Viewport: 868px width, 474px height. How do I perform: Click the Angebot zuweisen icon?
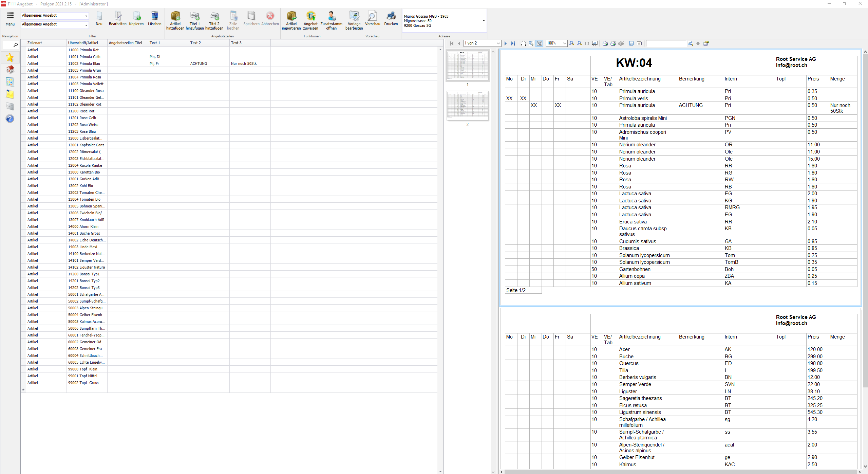pos(310,16)
